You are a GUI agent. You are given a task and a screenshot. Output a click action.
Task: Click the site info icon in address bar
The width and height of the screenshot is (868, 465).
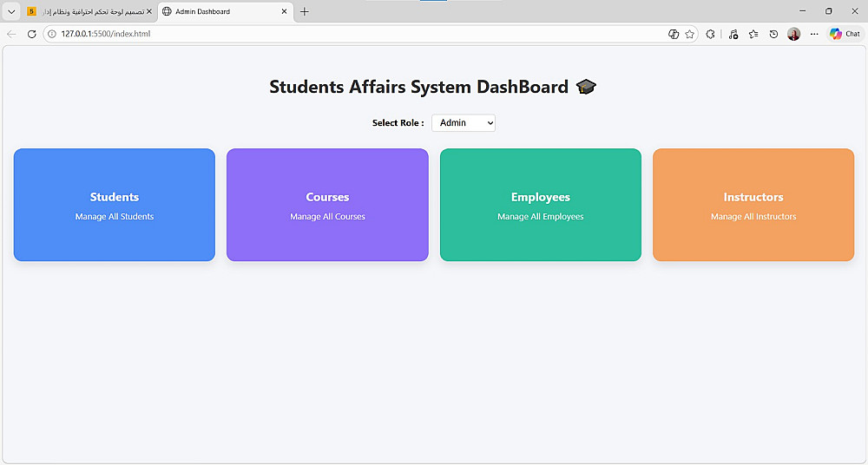52,34
